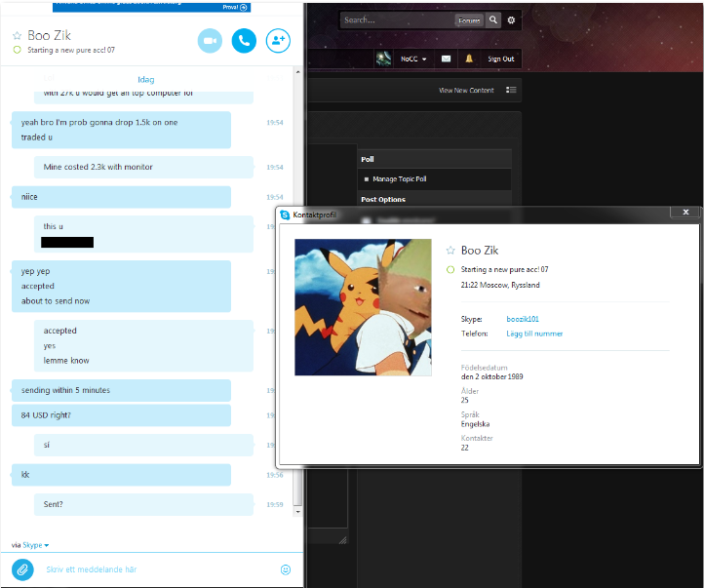Click the chat scrollbar up arrow
The image size is (704, 588).
pyautogui.click(x=297, y=72)
